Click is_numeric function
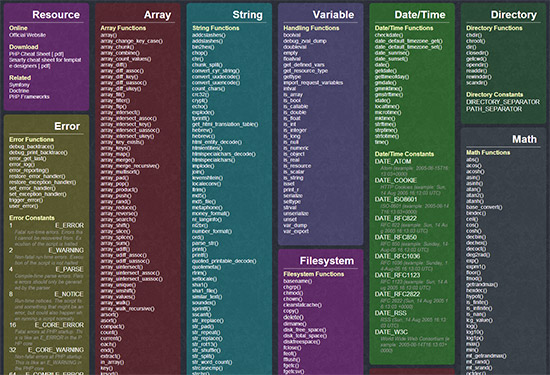The width and height of the screenshot is (550, 375). [296, 148]
